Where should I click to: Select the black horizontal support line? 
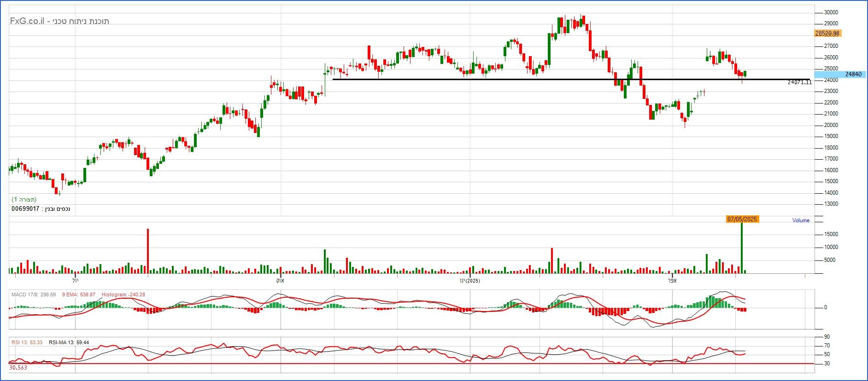(571, 79)
